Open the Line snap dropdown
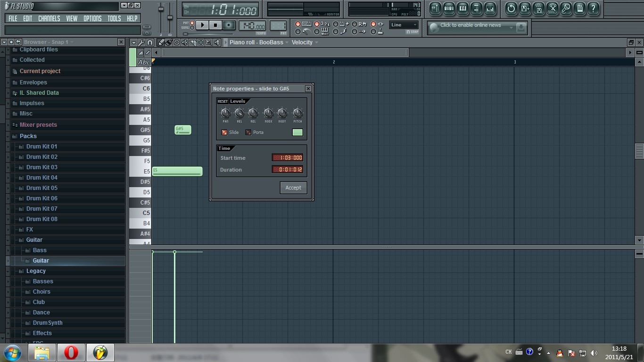Screen dimensions: 644x362 [404, 25]
